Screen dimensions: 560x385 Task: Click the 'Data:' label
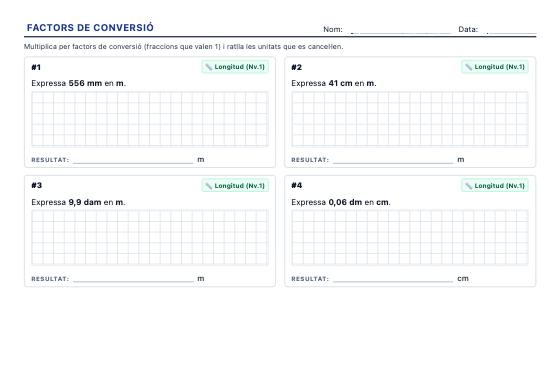point(468,29)
